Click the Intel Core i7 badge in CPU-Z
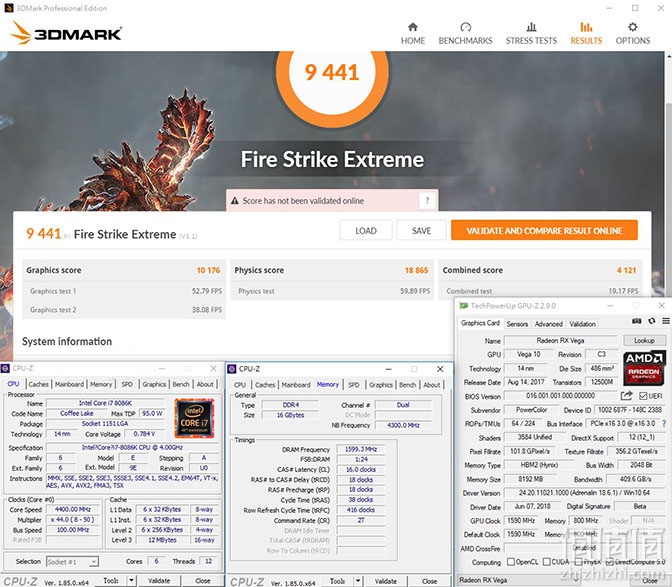The height and width of the screenshot is (587, 672). tap(194, 418)
